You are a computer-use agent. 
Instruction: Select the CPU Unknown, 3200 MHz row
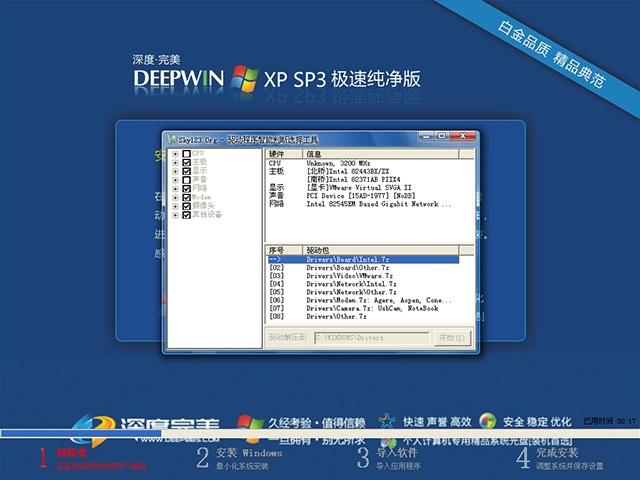[363, 163]
